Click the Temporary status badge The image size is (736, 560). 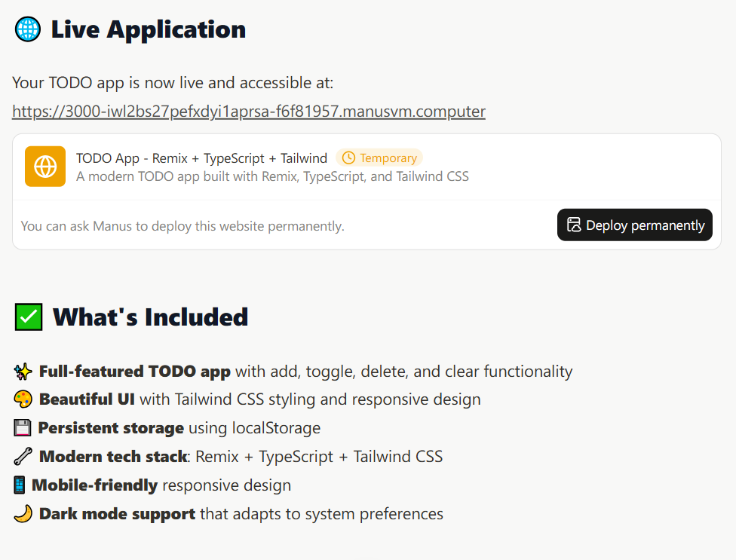point(379,158)
